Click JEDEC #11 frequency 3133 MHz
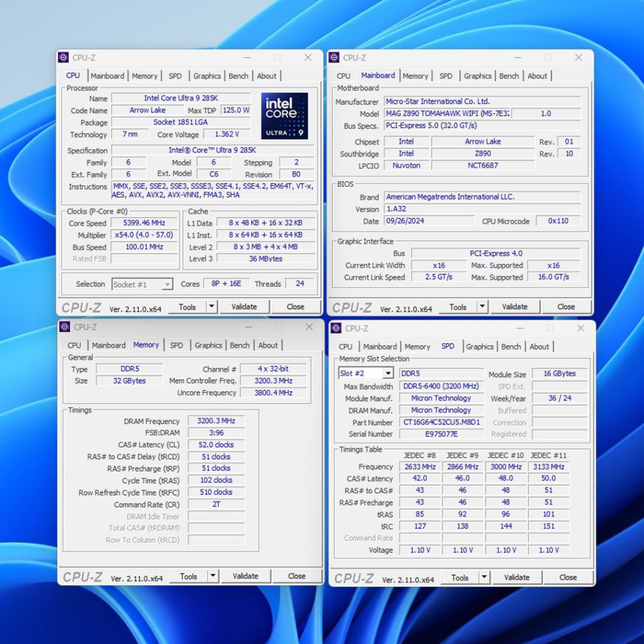Screen dimensions: 644x644 coord(548,467)
